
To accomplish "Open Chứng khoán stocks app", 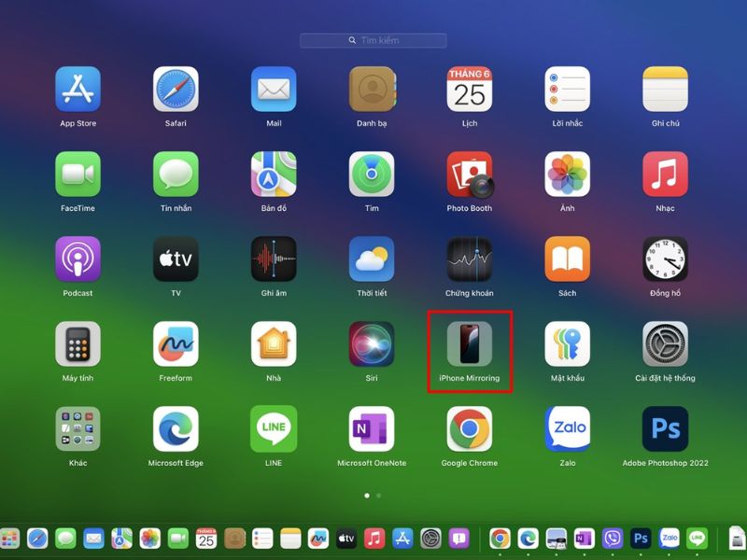I will [x=470, y=259].
